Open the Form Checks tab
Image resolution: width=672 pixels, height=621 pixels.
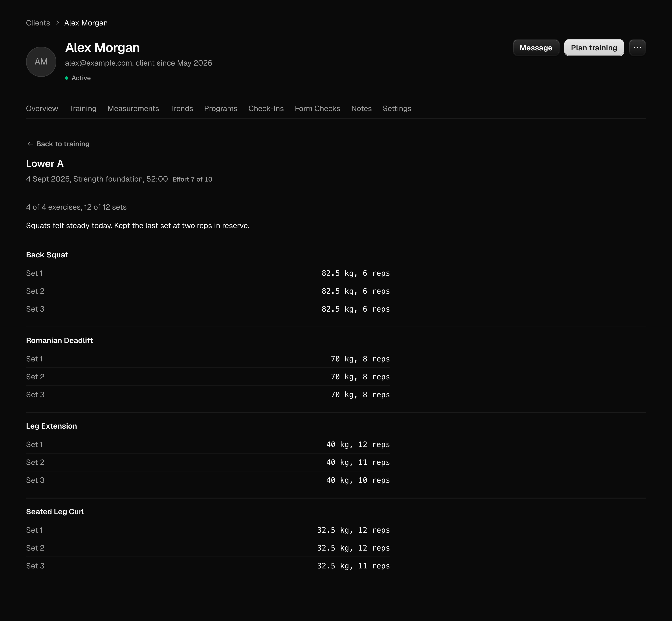[x=318, y=109]
